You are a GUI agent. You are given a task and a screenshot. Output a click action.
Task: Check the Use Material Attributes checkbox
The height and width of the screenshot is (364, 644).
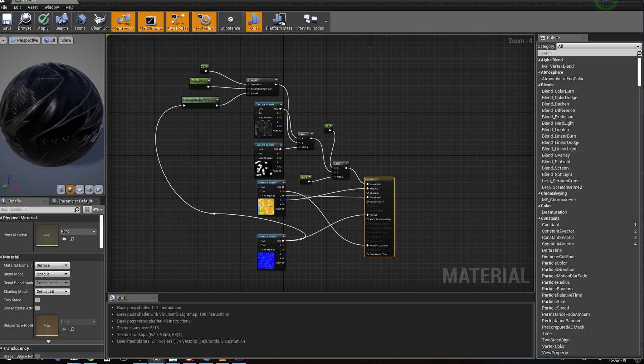[38, 308]
